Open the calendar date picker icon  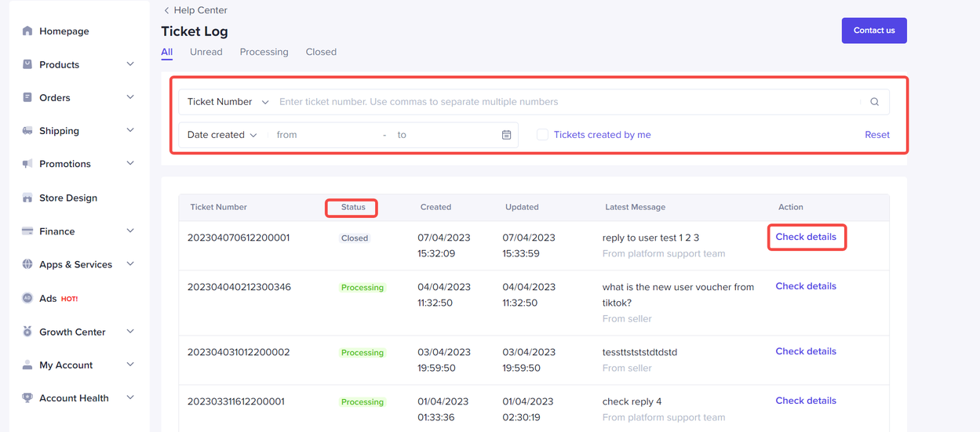click(506, 135)
